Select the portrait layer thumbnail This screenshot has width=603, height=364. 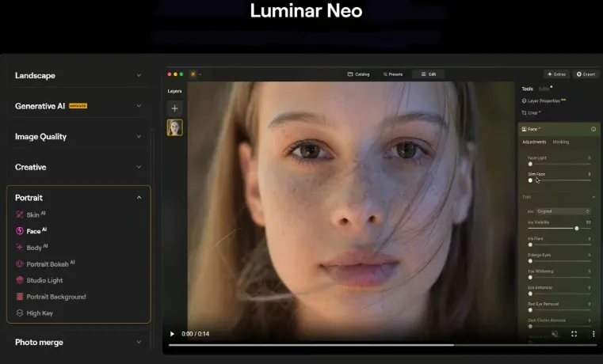pos(174,127)
